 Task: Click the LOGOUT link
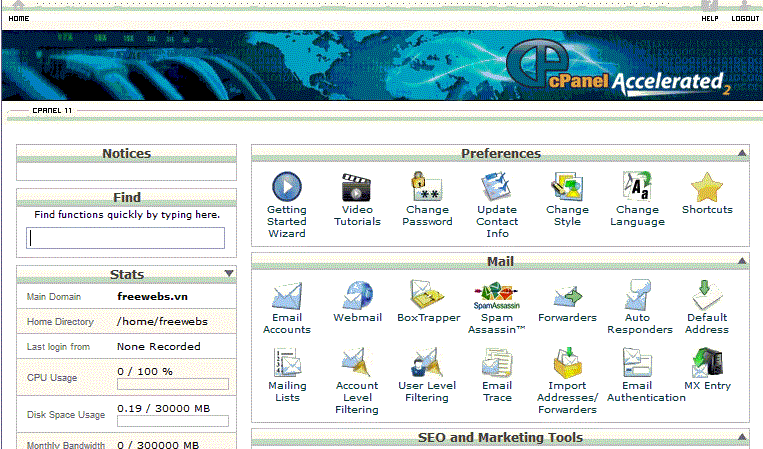744,18
